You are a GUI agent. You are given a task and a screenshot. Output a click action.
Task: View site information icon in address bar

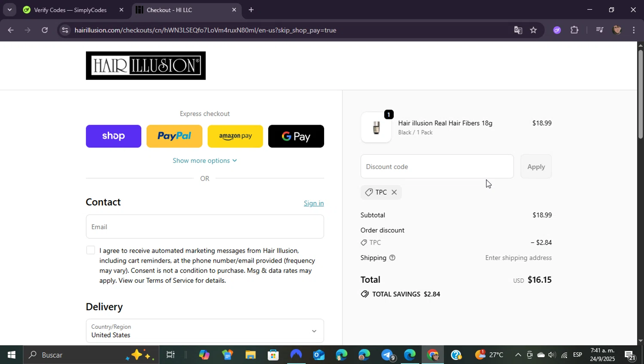(x=65, y=30)
